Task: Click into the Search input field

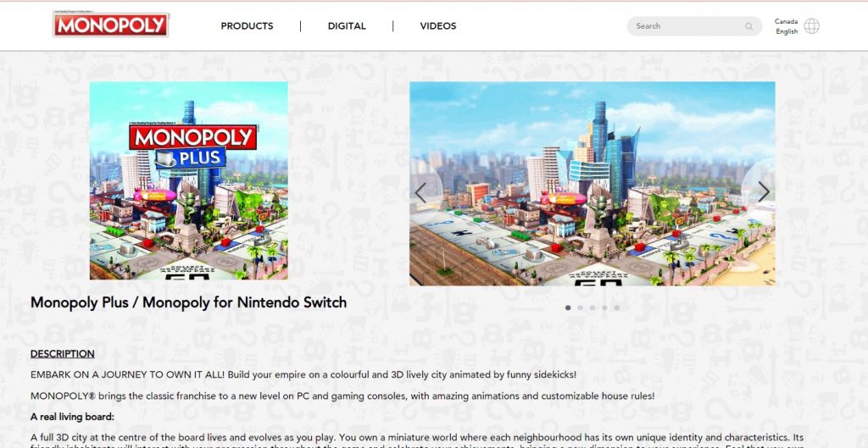Action: click(687, 26)
